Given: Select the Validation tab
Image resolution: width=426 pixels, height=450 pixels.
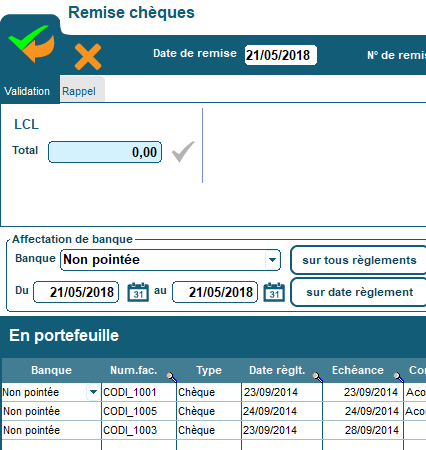Looking at the screenshot, I should pyautogui.click(x=27, y=91).
